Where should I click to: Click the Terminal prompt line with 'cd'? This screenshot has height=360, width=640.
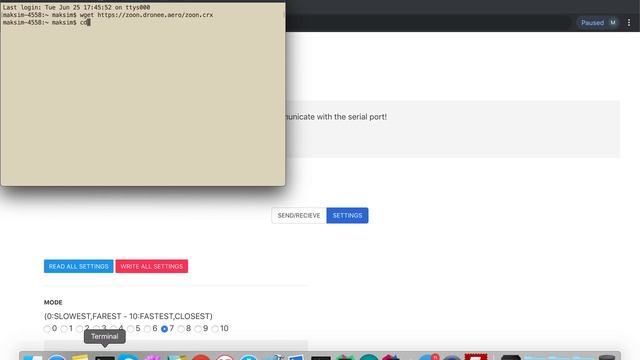(x=46, y=22)
